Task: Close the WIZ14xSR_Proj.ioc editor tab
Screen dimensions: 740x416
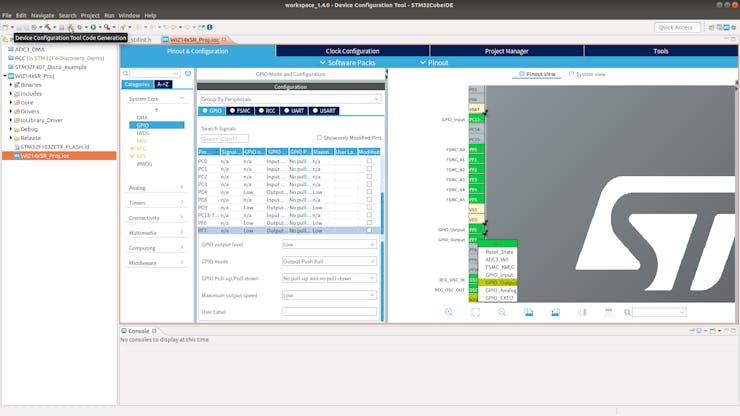Action: pyautogui.click(x=224, y=40)
